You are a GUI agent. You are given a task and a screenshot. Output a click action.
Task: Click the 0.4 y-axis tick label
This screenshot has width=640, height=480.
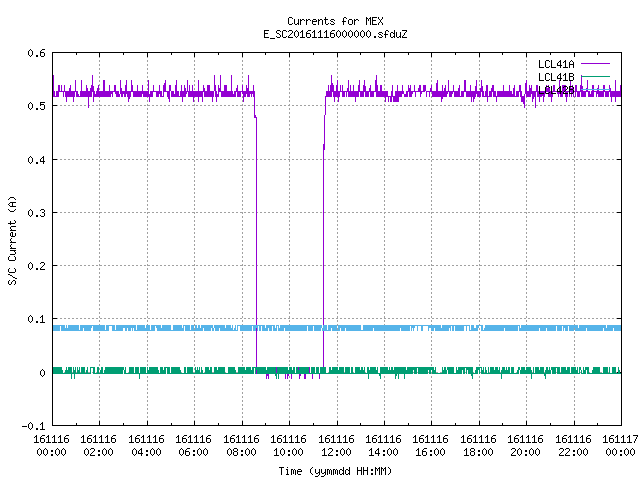[x=36, y=160]
